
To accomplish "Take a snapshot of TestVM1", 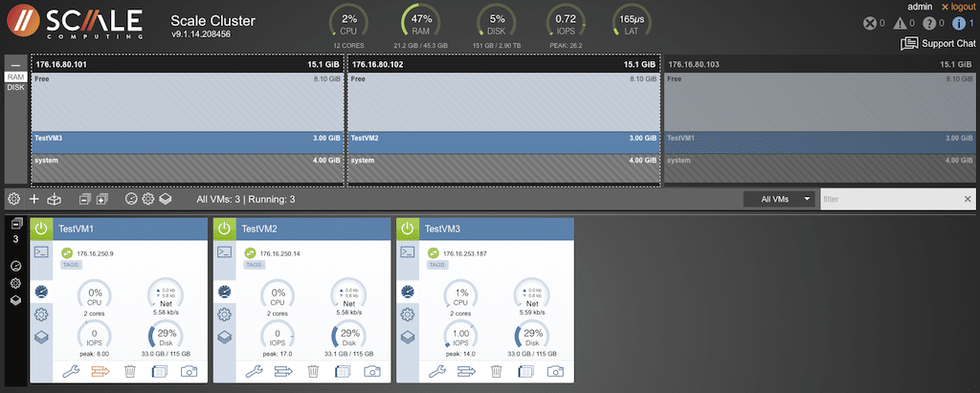I will click(x=189, y=372).
